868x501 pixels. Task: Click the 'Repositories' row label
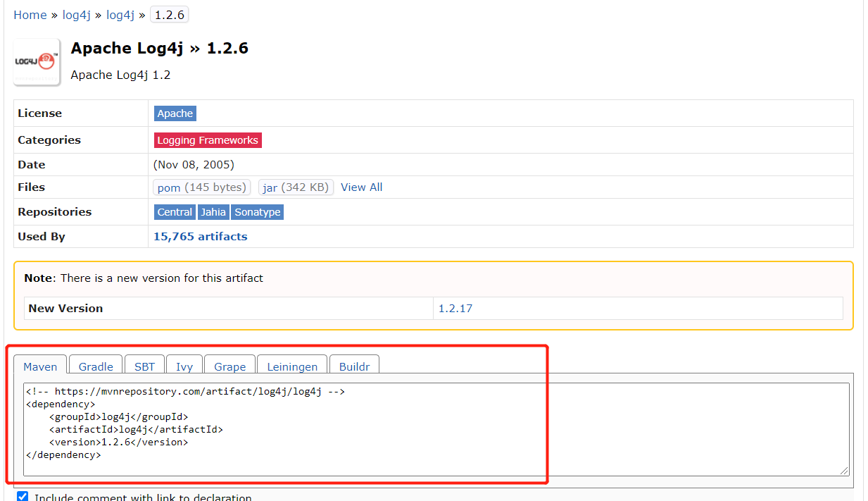(x=55, y=212)
